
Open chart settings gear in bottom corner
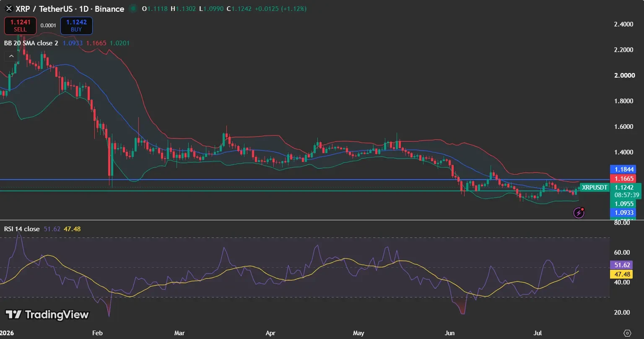(x=627, y=333)
